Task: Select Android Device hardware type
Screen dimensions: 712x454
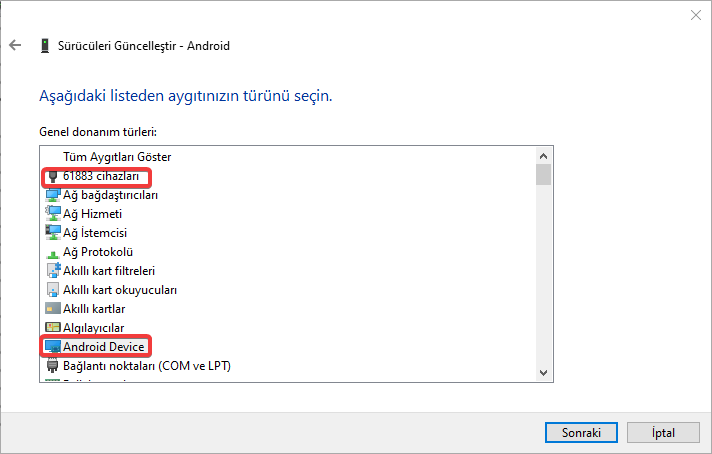Action: [x=104, y=347]
